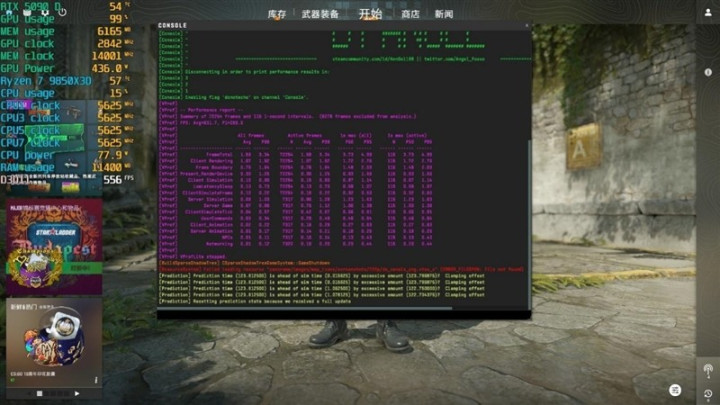Viewport: 720px width, 405px height.
Task: Click the console horizontal scrollbar
Action: coord(305,309)
